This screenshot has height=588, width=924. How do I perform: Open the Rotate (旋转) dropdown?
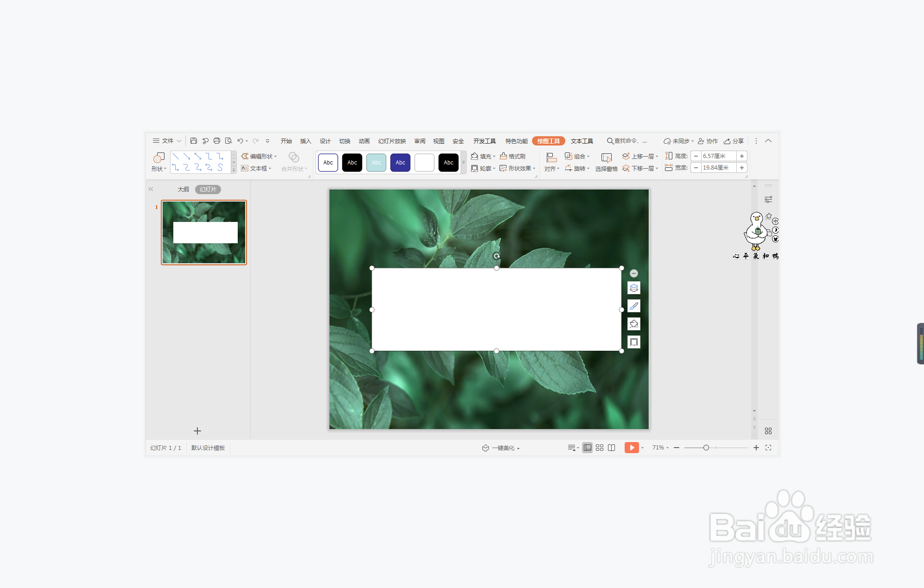tap(577, 168)
